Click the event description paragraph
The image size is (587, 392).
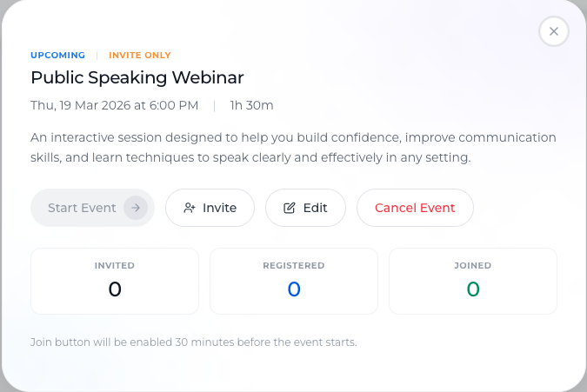[293, 148]
